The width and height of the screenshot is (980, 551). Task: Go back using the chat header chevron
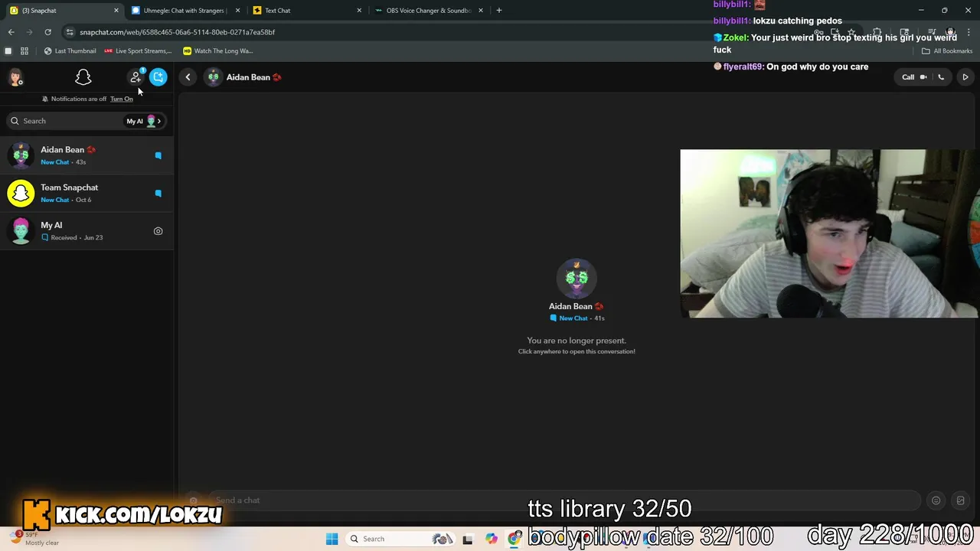pos(188,77)
